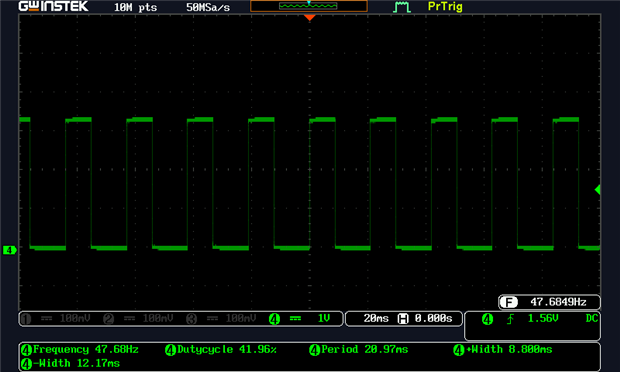Select the orange trigger position marker
Image resolution: width=620 pixels, height=372 pixels.
pos(310,18)
